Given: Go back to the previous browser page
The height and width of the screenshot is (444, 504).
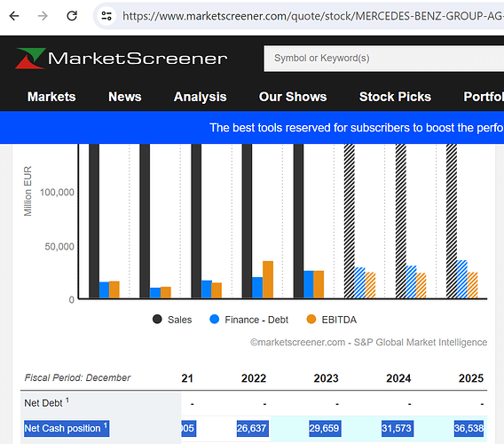Looking at the screenshot, I should (14, 16).
